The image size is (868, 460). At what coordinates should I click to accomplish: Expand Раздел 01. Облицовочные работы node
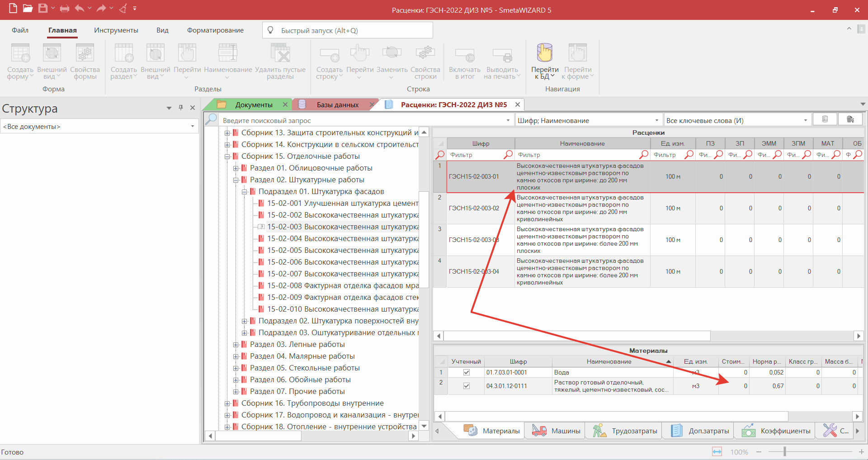tap(236, 168)
